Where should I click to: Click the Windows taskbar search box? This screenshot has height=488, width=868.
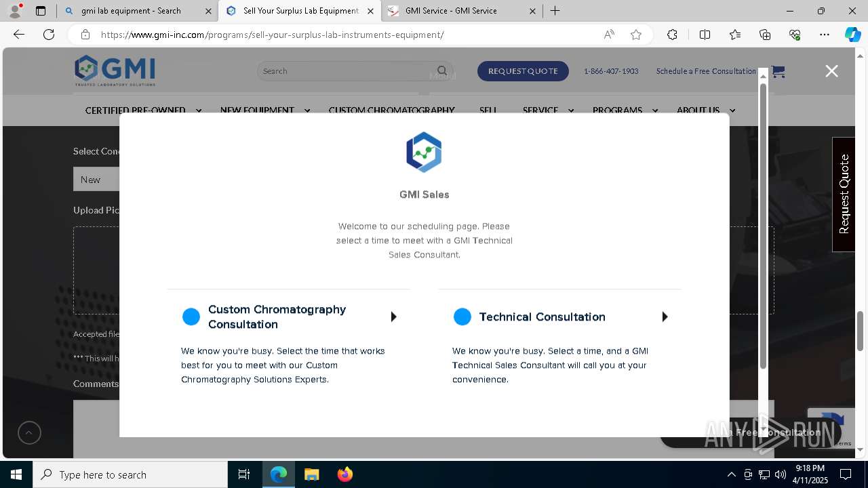coord(130,474)
